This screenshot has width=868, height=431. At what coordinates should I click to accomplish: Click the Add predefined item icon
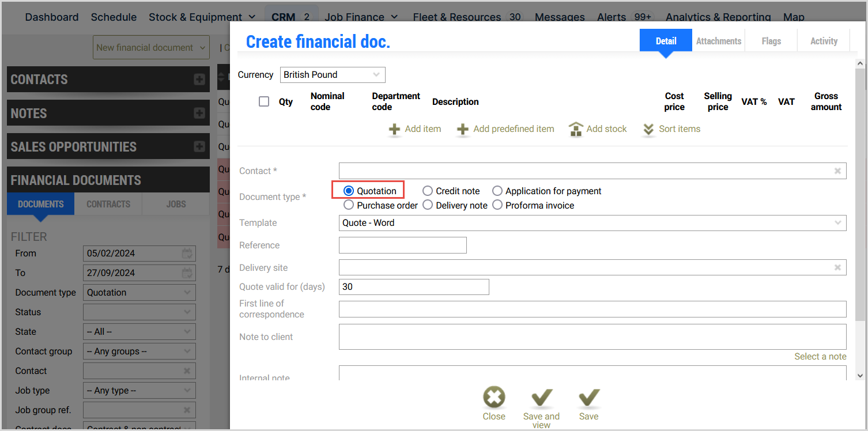point(463,130)
